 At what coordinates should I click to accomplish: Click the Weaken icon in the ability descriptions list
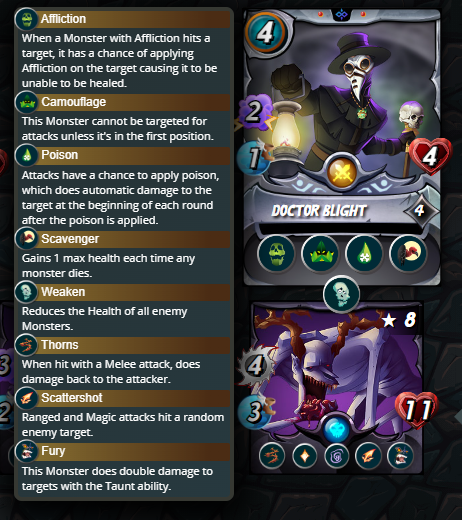[27, 292]
